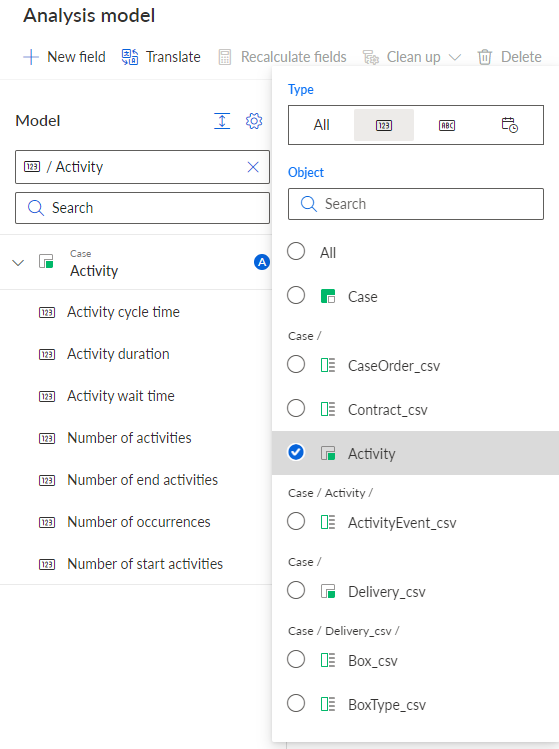
Task: Click the Activity icon in the Model tree
Action: coord(46,262)
